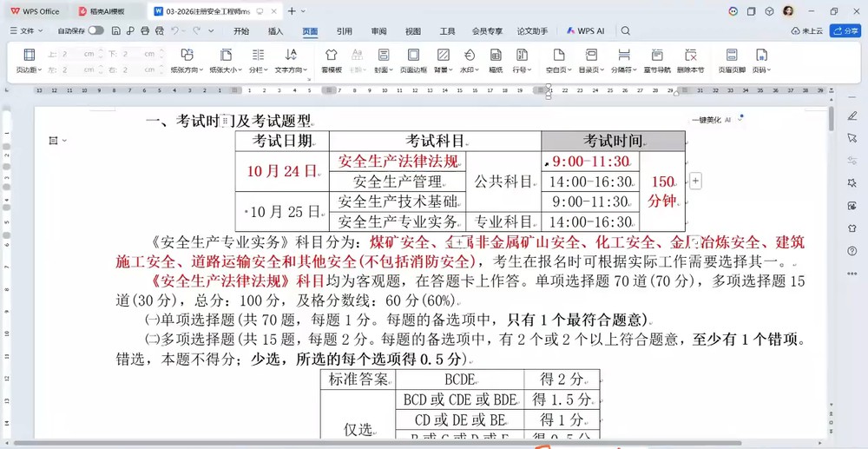The height and width of the screenshot is (449, 868).
Task: Open the 纸张大小 paper size dropdown
Action: (226, 69)
